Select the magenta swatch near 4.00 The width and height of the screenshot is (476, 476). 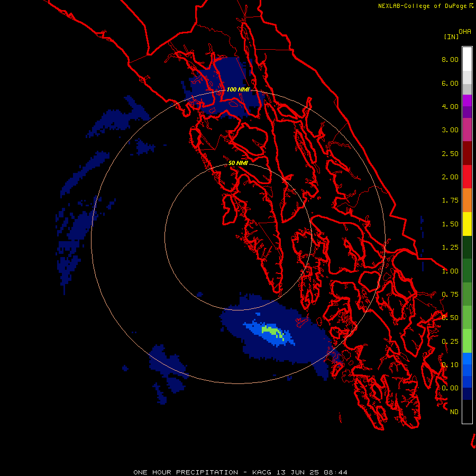click(x=467, y=100)
